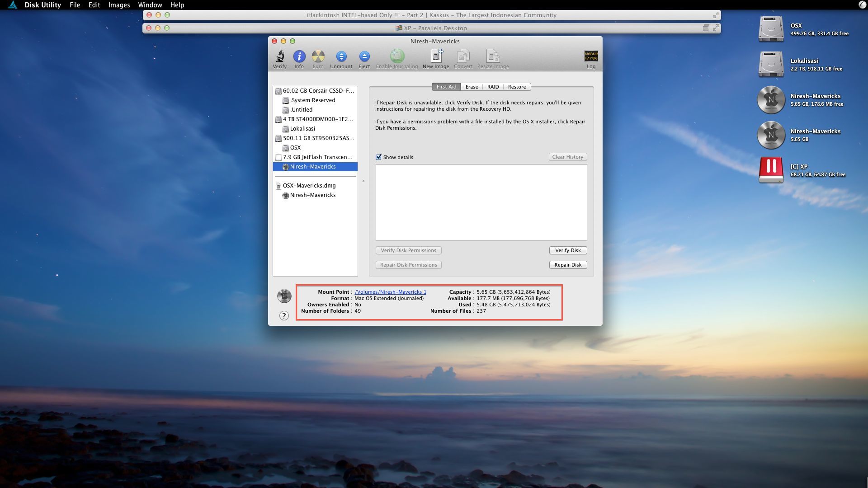Select 4 TB ST4000DM000 disk in sidebar

tap(315, 119)
